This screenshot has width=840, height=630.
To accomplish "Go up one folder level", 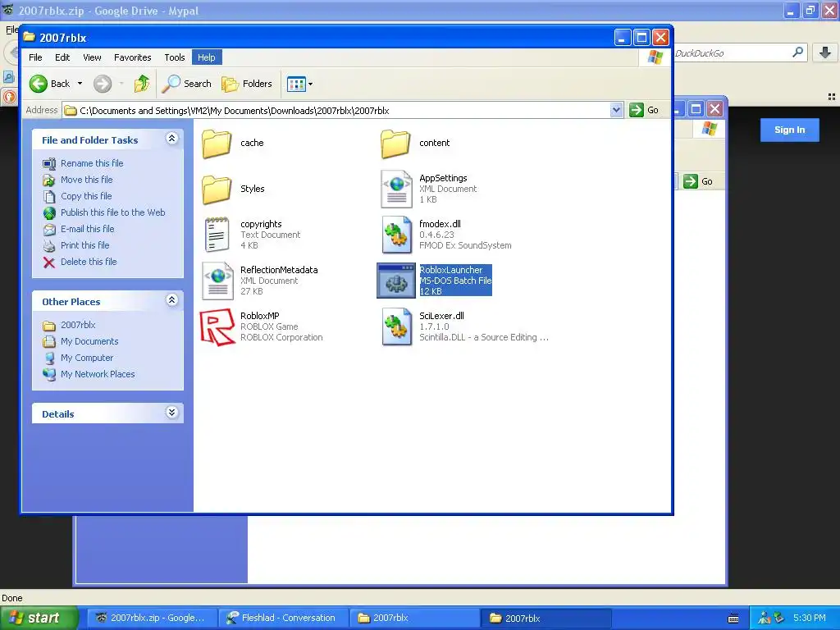I will point(142,84).
